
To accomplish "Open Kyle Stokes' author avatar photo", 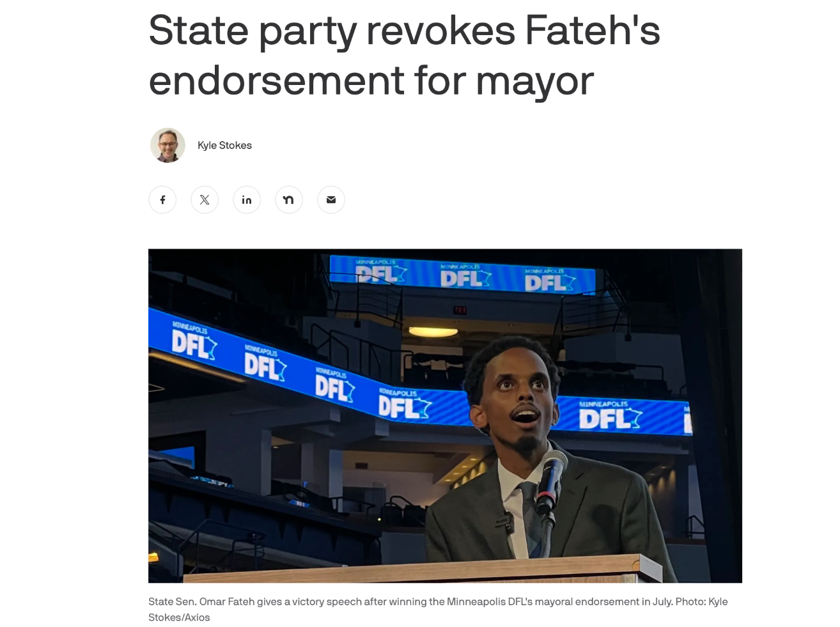I will click(x=167, y=145).
